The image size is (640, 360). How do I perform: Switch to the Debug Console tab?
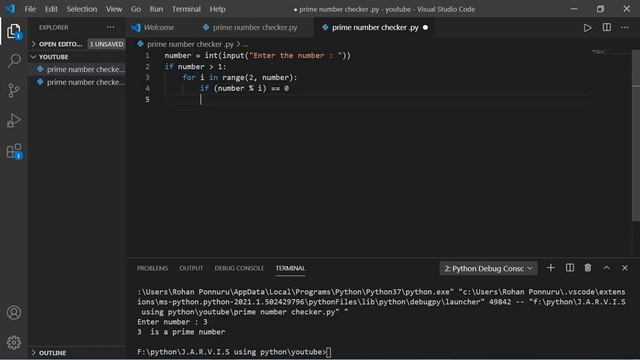[x=239, y=268]
